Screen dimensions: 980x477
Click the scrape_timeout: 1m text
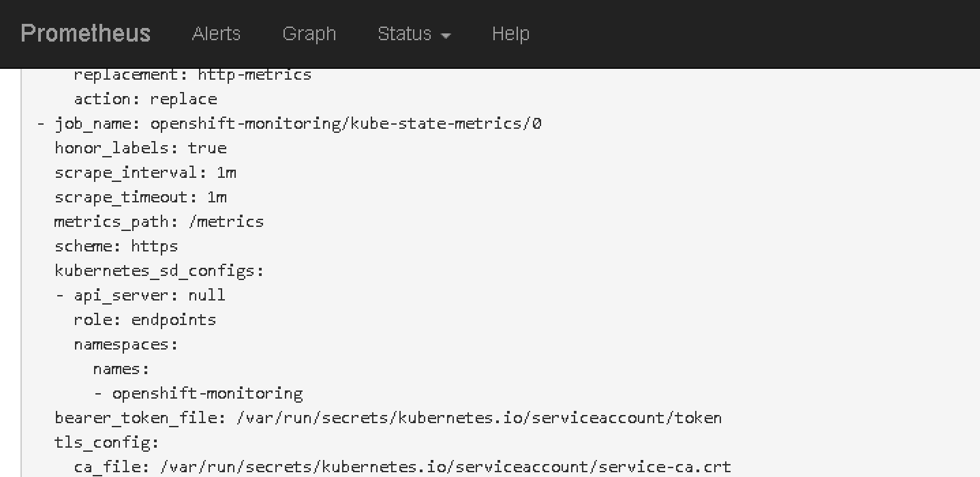coord(140,197)
